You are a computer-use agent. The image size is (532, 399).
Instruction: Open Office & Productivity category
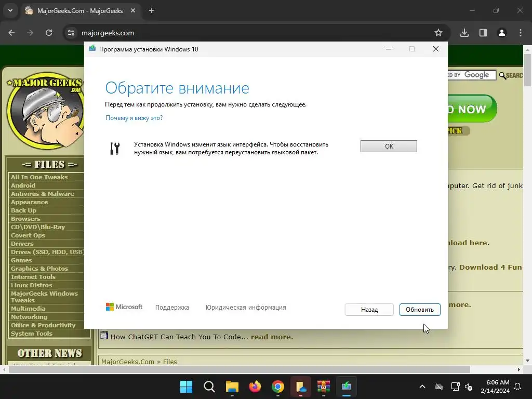coord(43,325)
